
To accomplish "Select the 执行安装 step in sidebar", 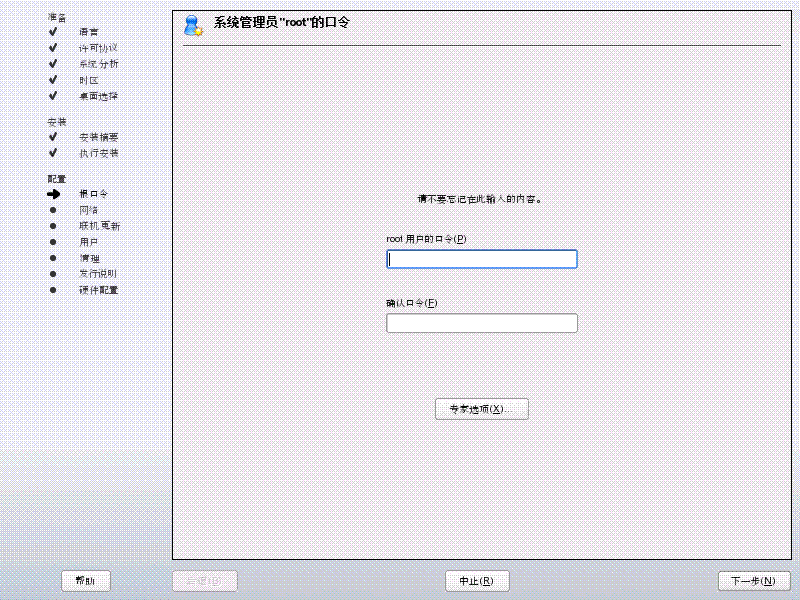I will click(99, 153).
